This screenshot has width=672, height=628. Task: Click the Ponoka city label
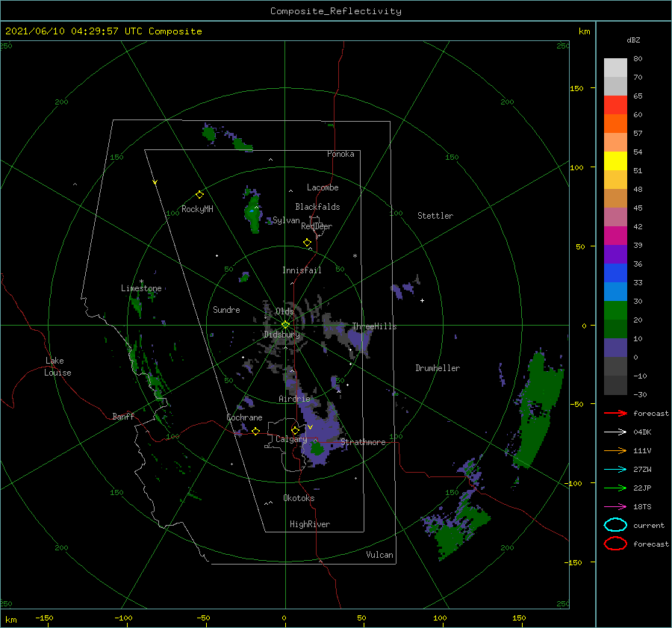[x=340, y=154]
